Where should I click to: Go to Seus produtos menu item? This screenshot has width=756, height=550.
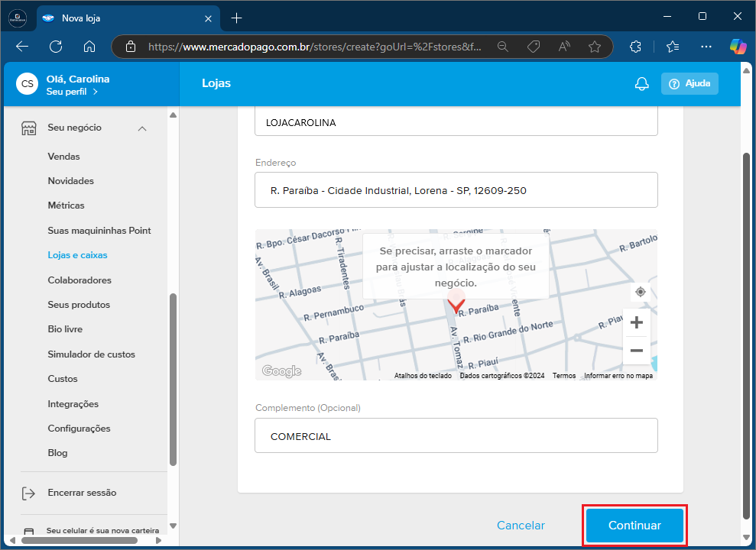click(79, 305)
